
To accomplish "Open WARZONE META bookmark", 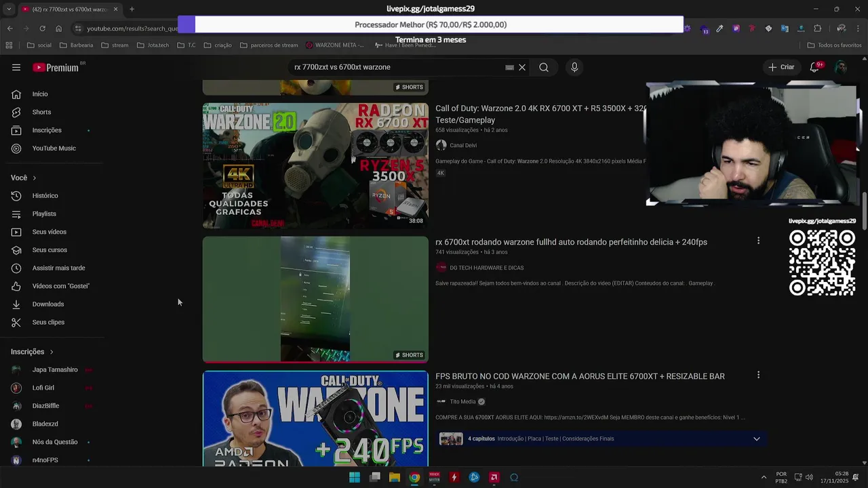I will point(334,45).
